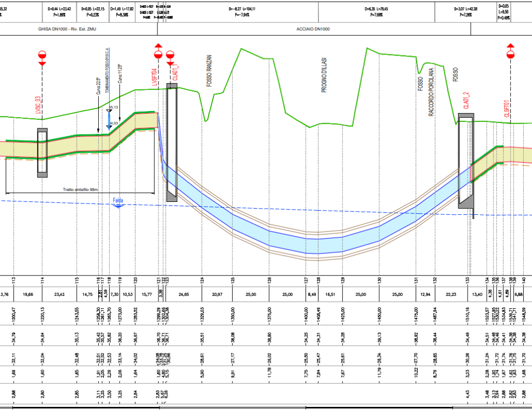The image size is (532, 410).
Task: Select the CLA01_2 shaft structure
Action: [465, 162]
